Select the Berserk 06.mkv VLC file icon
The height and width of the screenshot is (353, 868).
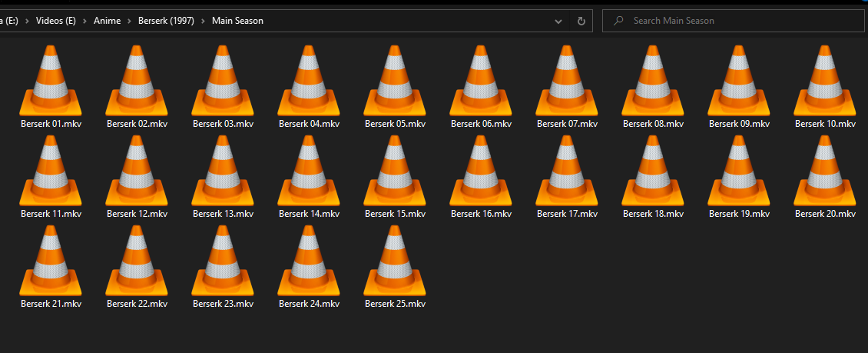481,81
